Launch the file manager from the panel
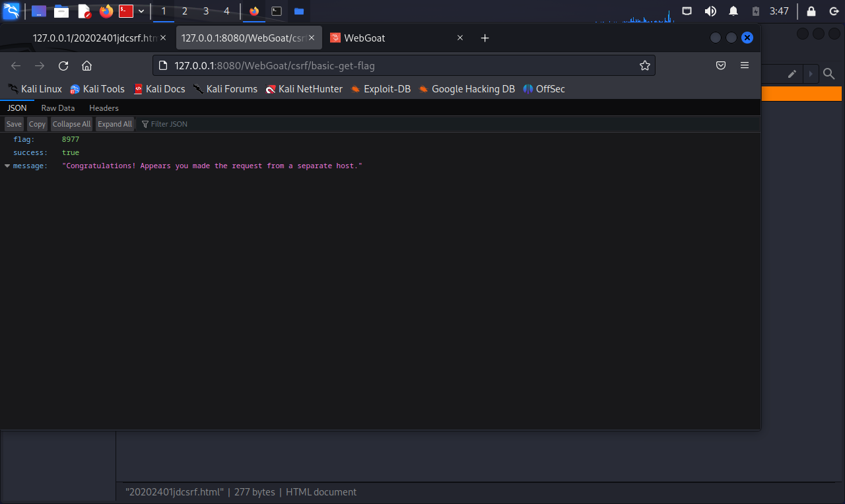The image size is (845, 504). pos(61,11)
